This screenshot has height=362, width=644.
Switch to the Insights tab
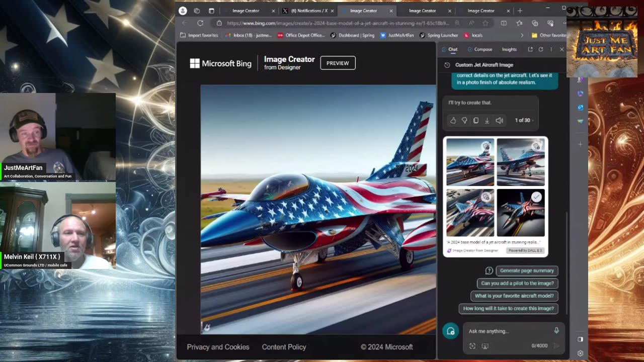(x=509, y=49)
